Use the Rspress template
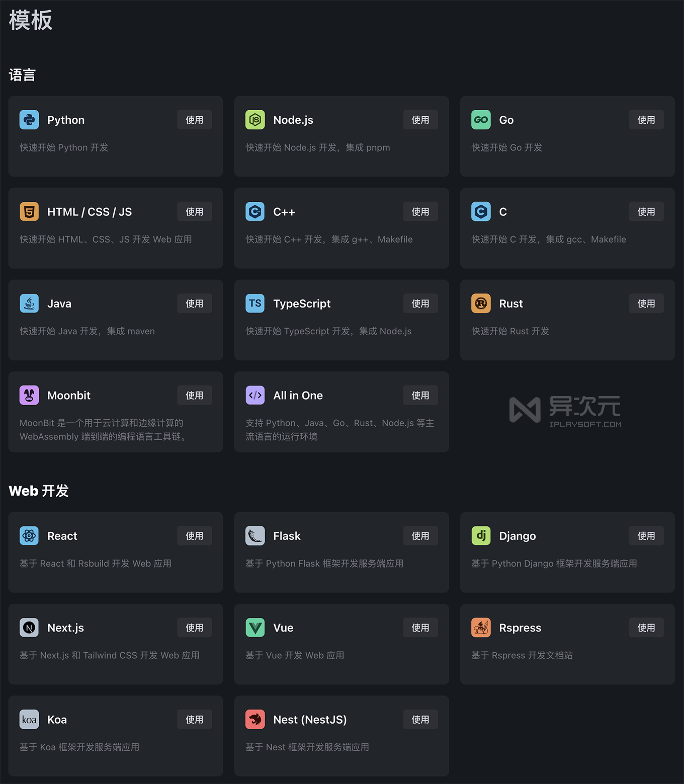684x784 pixels. point(646,628)
